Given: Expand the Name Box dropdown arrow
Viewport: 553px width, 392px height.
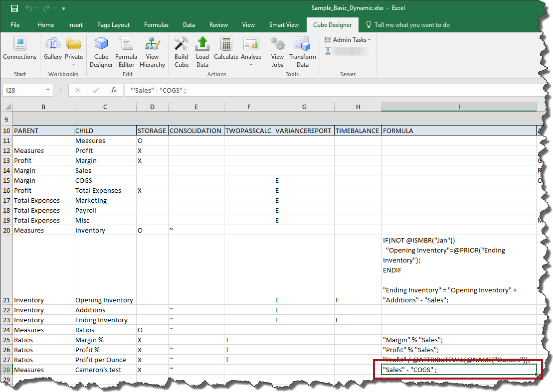Looking at the screenshot, I should tap(48, 90).
